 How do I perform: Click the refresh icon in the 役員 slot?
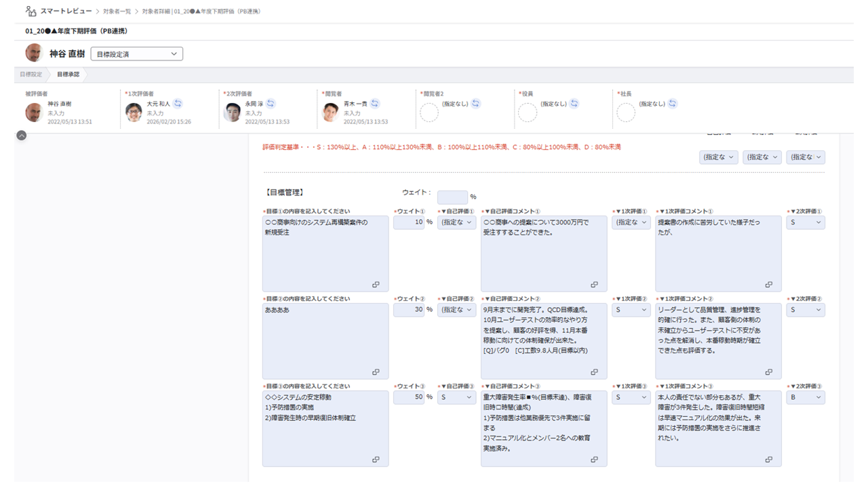tap(574, 103)
